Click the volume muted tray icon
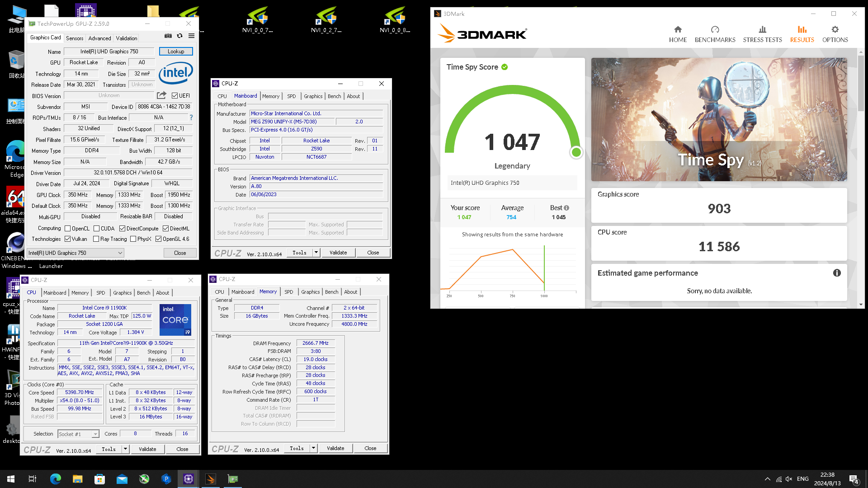Screen dimensions: 868x488 (789, 479)
